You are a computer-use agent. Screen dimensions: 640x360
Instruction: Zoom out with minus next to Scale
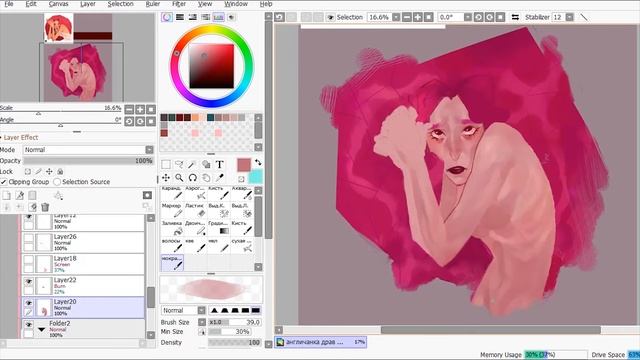pos(129,109)
